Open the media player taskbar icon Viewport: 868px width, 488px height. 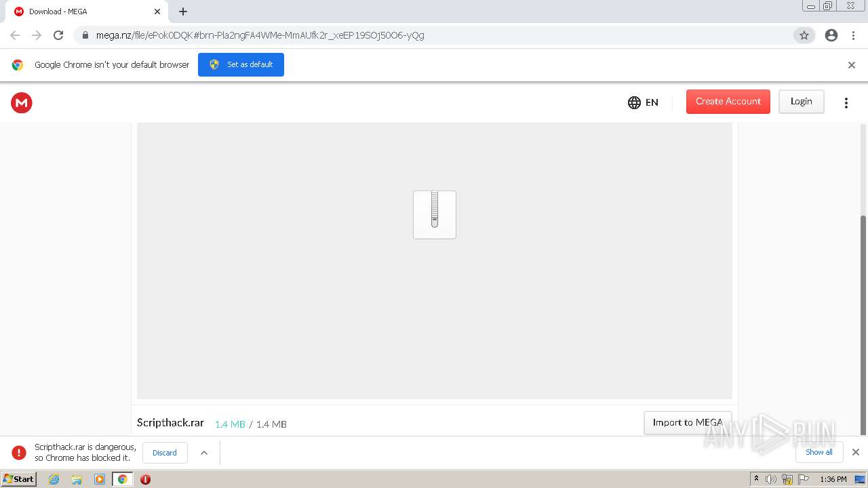(100, 479)
